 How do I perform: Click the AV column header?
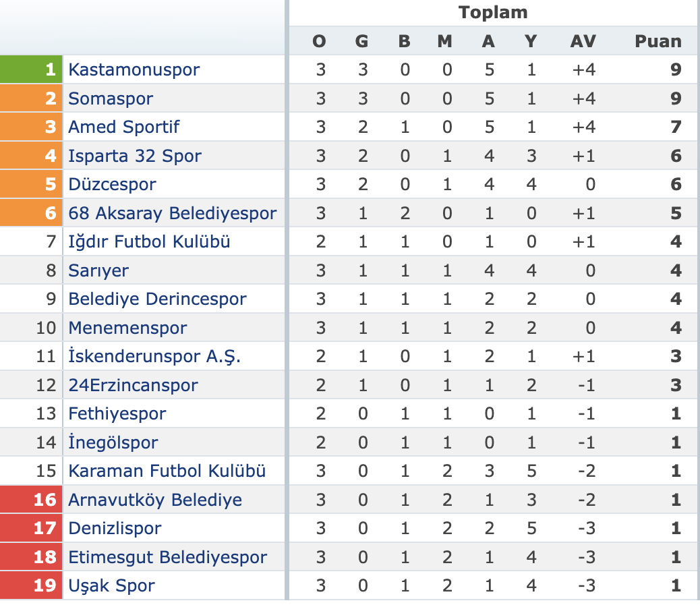tap(583, 41)
